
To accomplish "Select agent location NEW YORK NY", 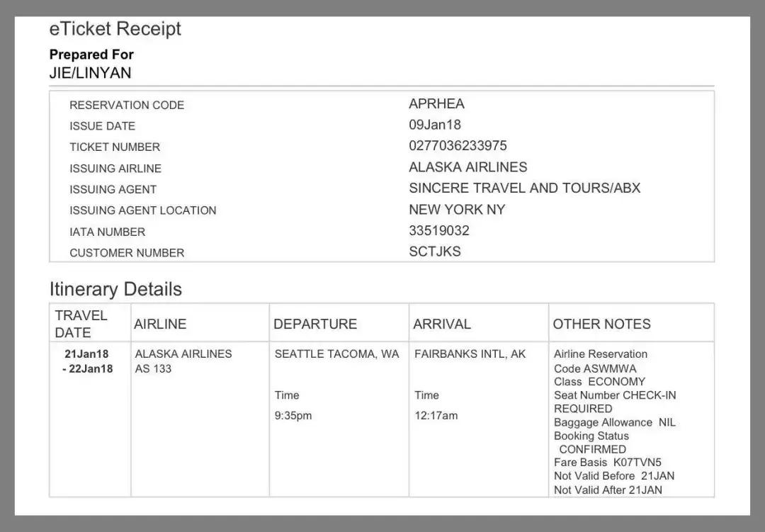I will [457, 210].
